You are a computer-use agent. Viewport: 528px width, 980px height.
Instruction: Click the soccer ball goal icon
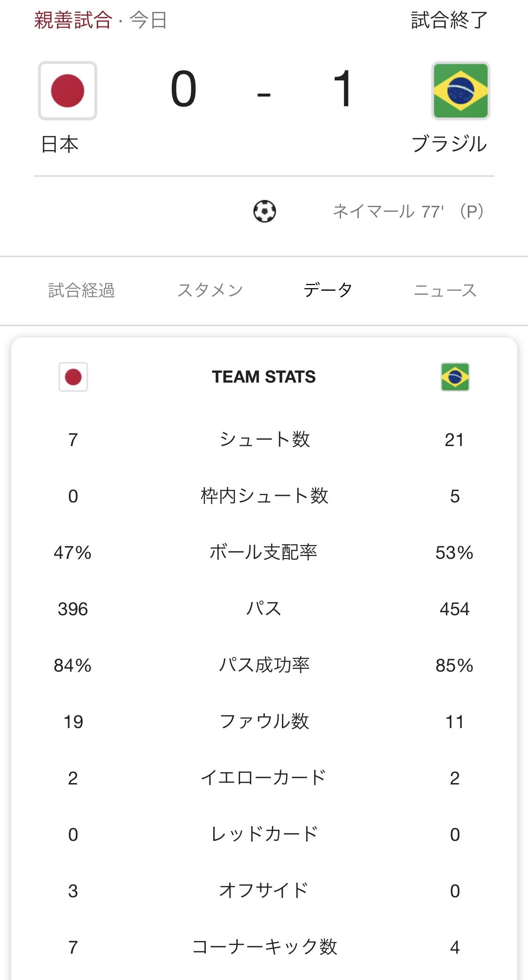(x=264, y=211)
